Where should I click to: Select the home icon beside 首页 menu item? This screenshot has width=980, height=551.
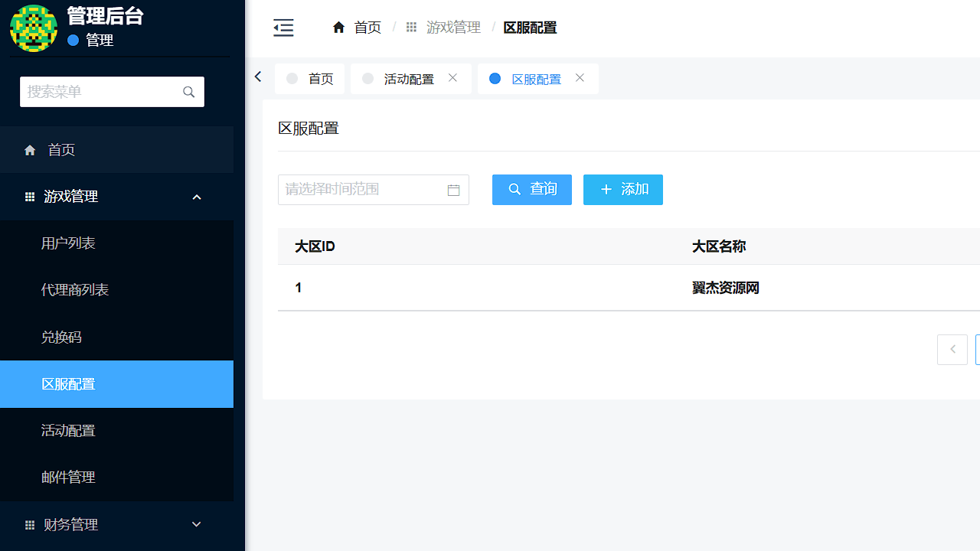click(x=30, y=149)
